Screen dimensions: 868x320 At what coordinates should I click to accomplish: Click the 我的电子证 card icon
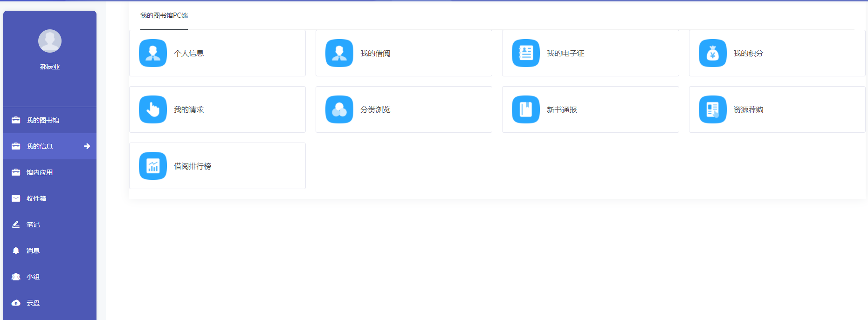[x=526, y=53]
